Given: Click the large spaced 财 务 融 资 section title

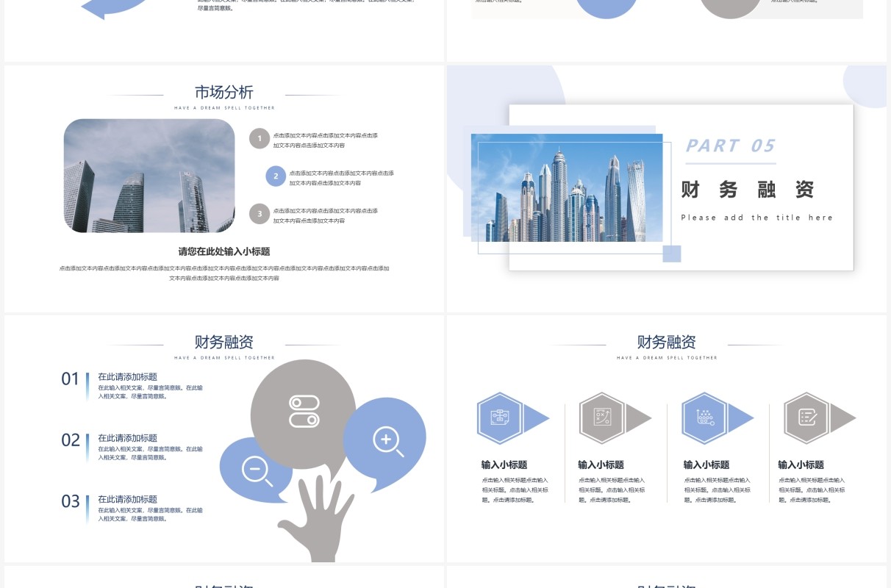Looking at the screenshot, I should [x=748, y=190].
